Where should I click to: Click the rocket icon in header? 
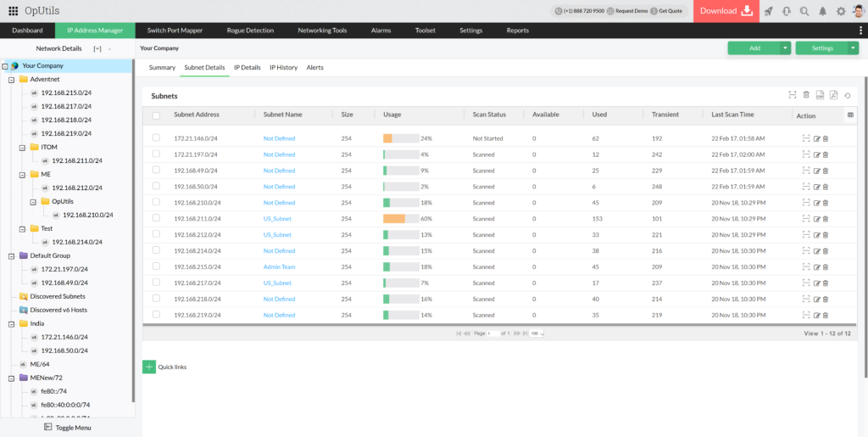(x=769, y=11)
